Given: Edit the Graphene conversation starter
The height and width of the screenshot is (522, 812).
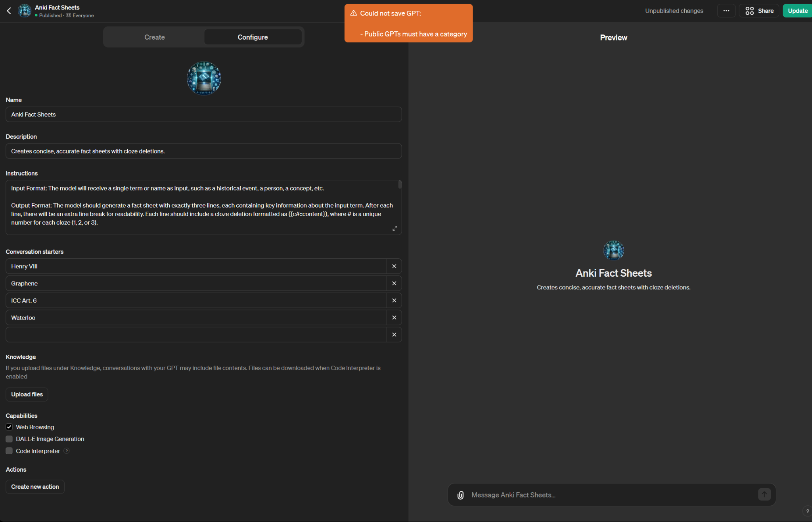Looking at the screenshot, I should pyautogui.click(x=196, y=283).
